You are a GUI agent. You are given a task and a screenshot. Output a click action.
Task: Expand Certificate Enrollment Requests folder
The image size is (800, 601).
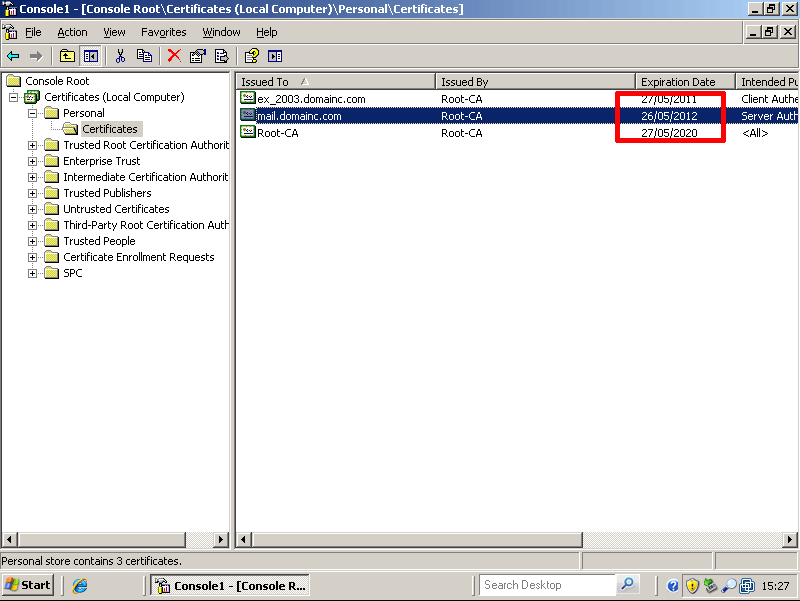click(33, 257)
